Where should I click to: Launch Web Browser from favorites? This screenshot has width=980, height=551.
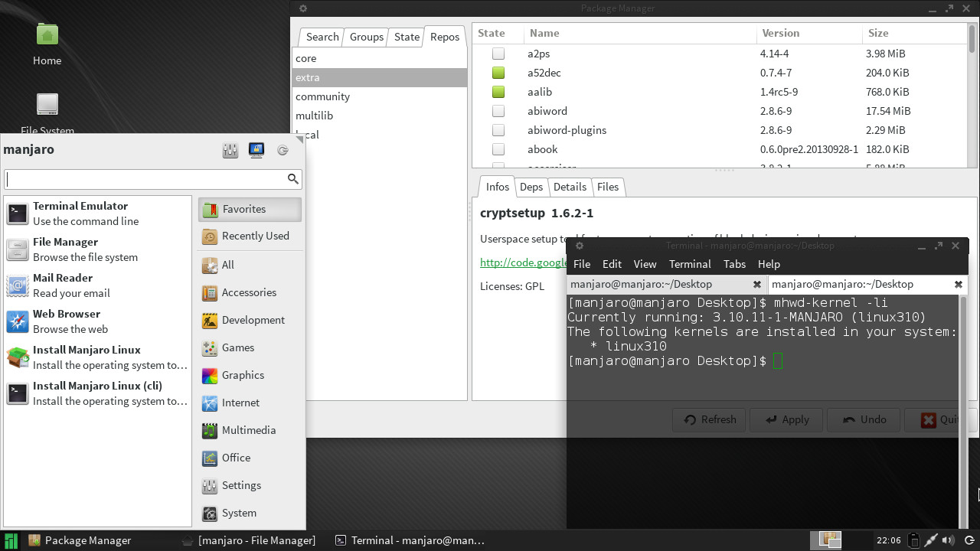(97, 321)
